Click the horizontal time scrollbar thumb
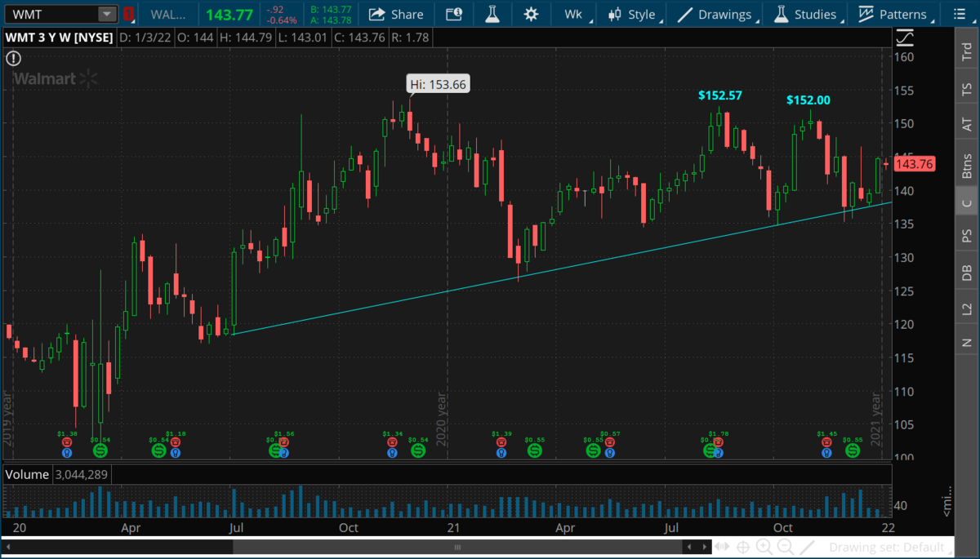The width and height of the screenshot is (980, 559). click(x=457, y=547)
